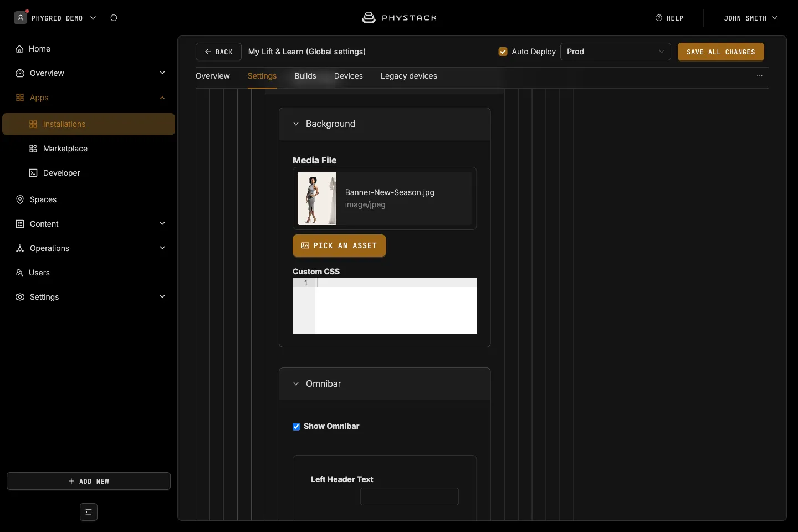This screenshot has height=532, width=798.
Task: Collapse the Apps sidebar submenu chevron
Action: [162, 98]
